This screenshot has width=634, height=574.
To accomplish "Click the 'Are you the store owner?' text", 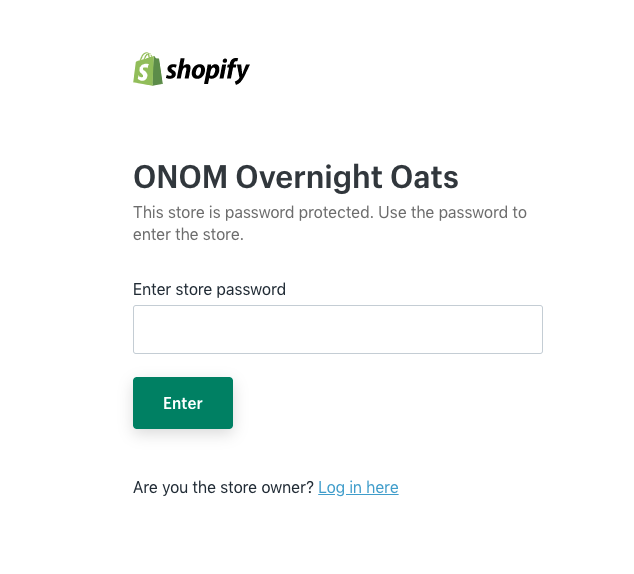I will [223, 487].
